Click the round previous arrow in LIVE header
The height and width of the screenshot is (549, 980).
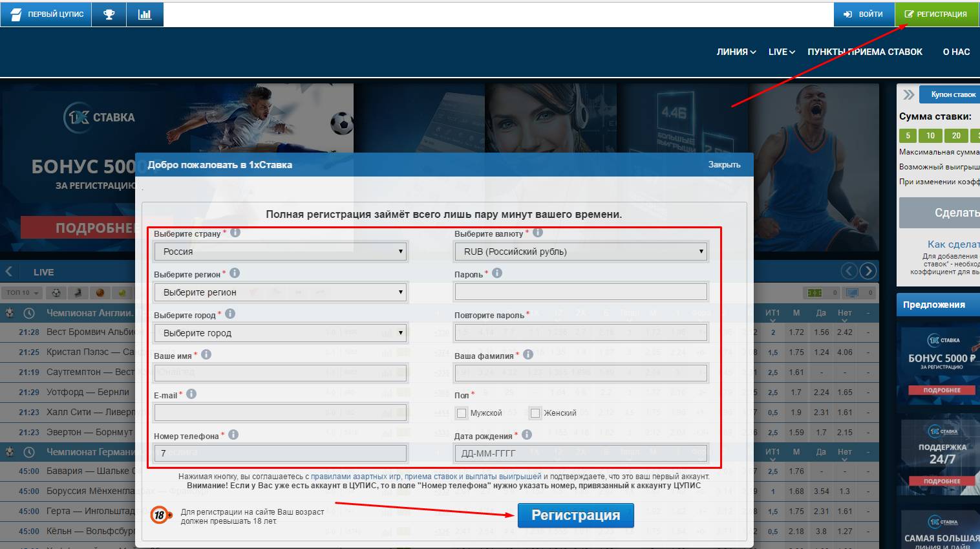click(849, 271)
